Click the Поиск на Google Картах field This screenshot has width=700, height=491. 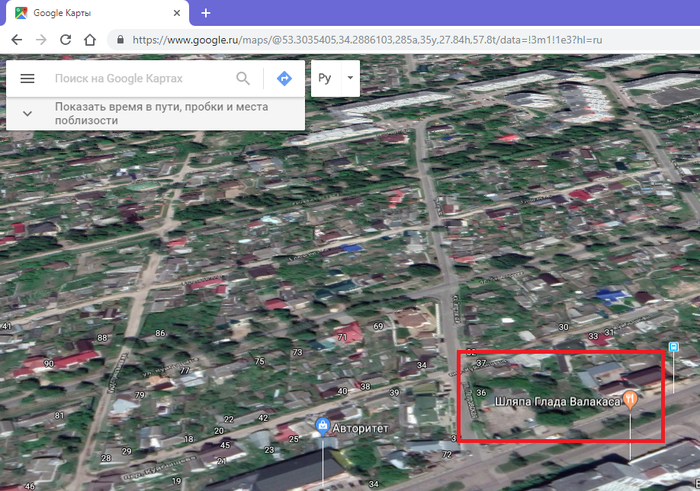tap(140, 78)
